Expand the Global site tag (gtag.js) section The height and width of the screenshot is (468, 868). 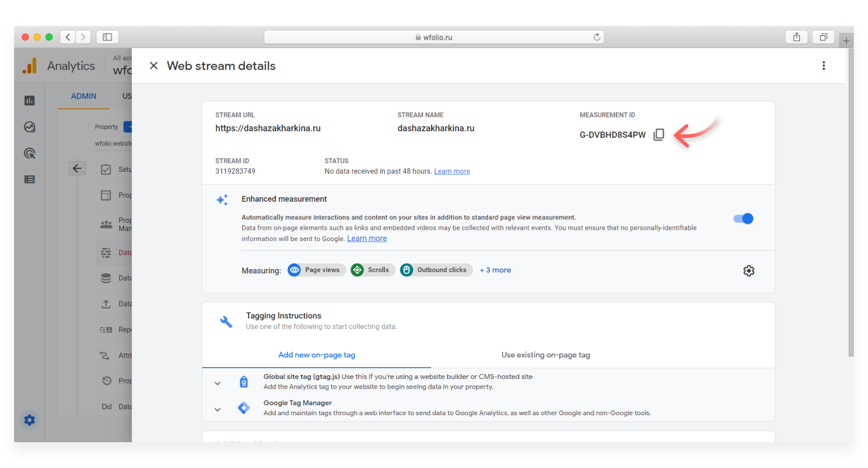[218, 384]
